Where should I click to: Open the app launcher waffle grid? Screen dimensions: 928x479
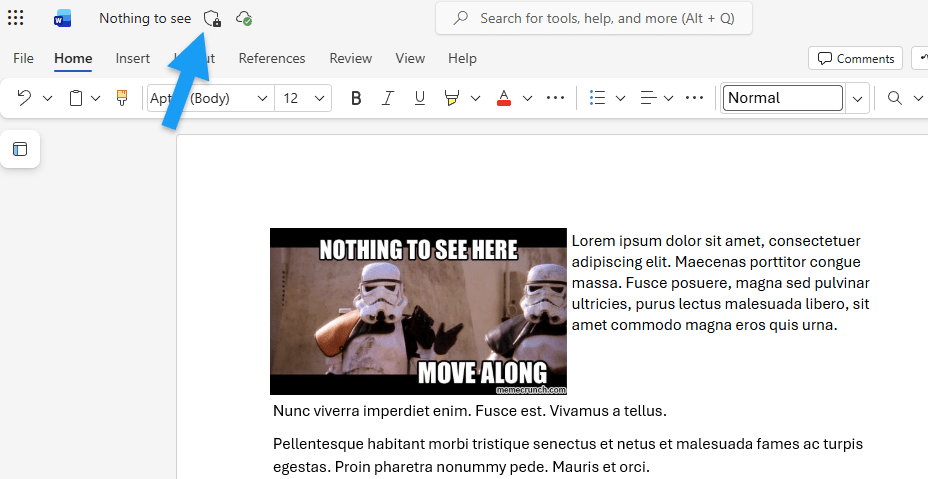[x=15, y=18]
